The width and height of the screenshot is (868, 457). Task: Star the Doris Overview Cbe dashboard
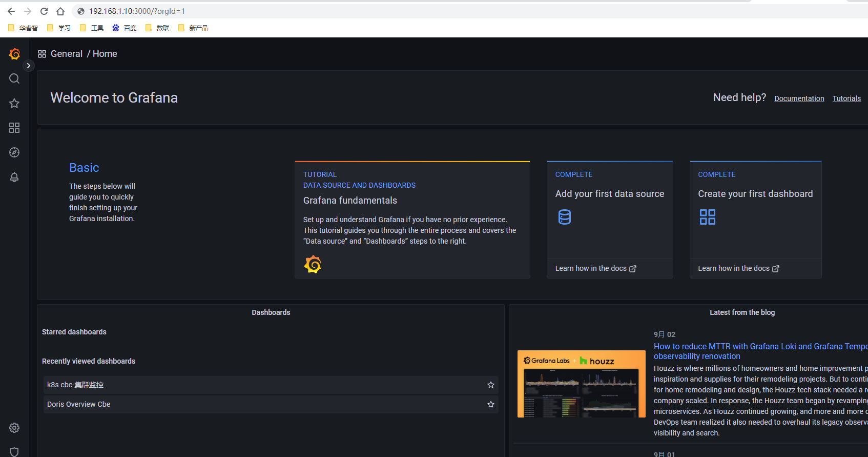click(x=491, y=404)
